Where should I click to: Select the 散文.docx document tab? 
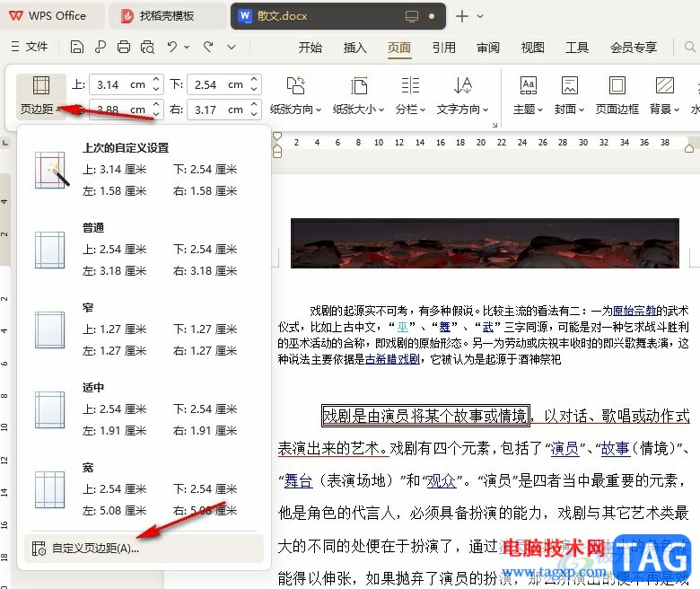[x=338, y=16]
